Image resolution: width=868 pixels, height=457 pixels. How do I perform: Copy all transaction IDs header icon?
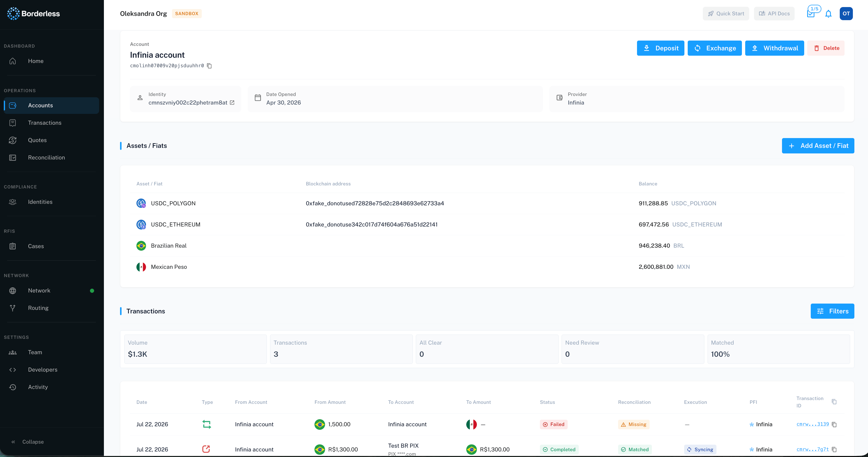(834, 402)
